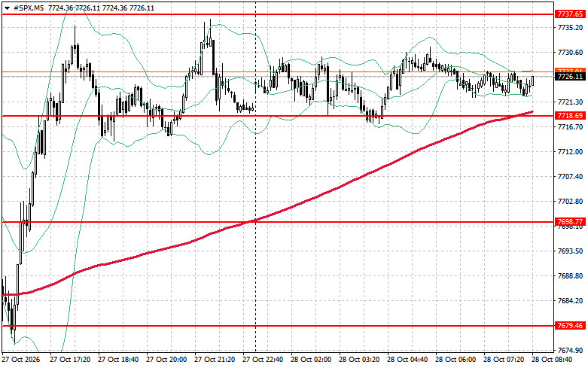Click the 7702.80 price scale value
The image size is (588, 368).
coord(571,202)
